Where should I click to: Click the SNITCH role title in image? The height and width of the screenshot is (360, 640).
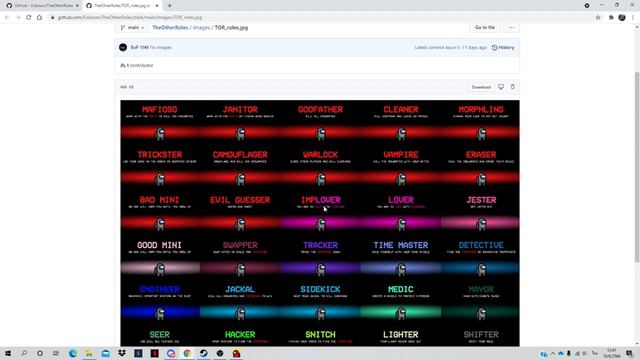(320, 335)
